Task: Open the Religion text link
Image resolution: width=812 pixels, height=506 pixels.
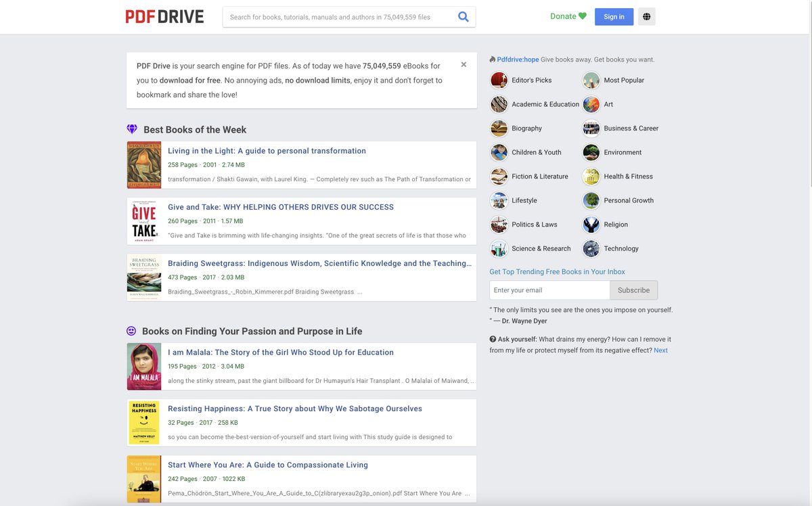Action: (x=616, y=225)
